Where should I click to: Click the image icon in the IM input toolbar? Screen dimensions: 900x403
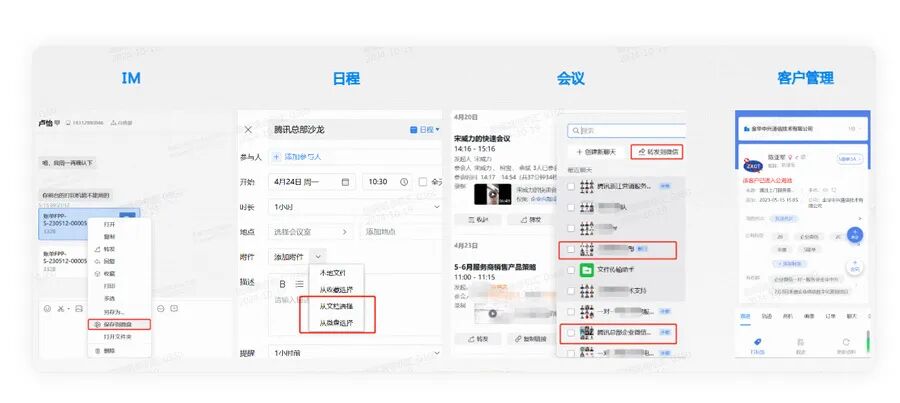(78, 309)
